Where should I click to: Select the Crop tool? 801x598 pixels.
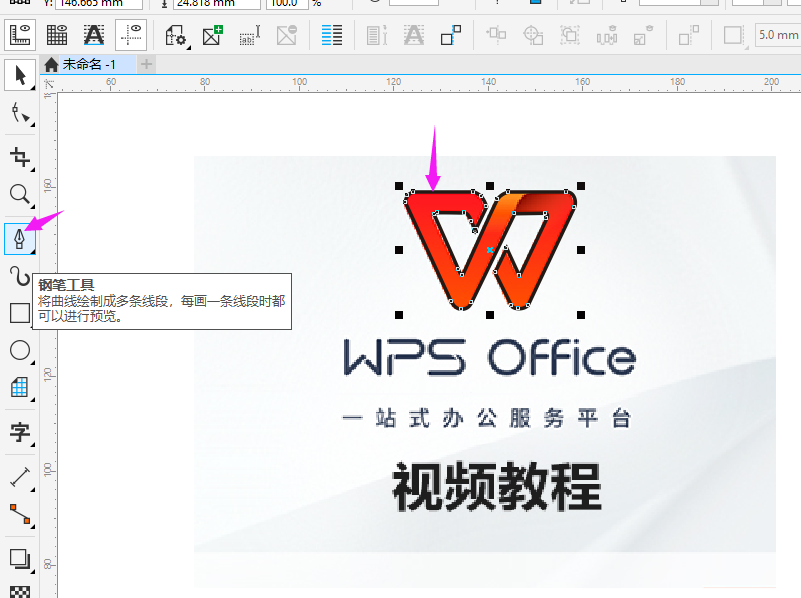(20, 157)
